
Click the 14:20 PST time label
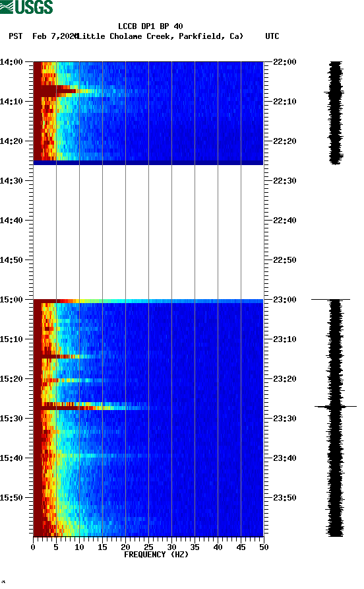pyautogui.click(x=12, y=141)
